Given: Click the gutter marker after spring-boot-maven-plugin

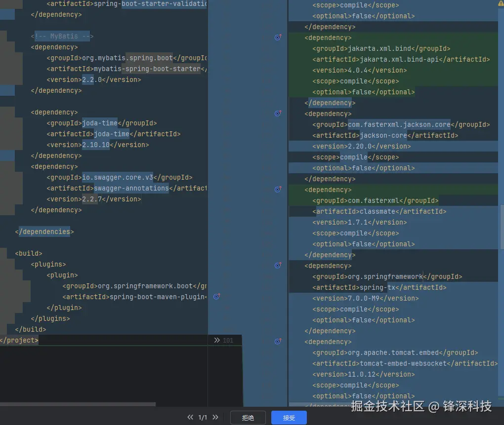Looking at the screenshot, I should point(216,296).
